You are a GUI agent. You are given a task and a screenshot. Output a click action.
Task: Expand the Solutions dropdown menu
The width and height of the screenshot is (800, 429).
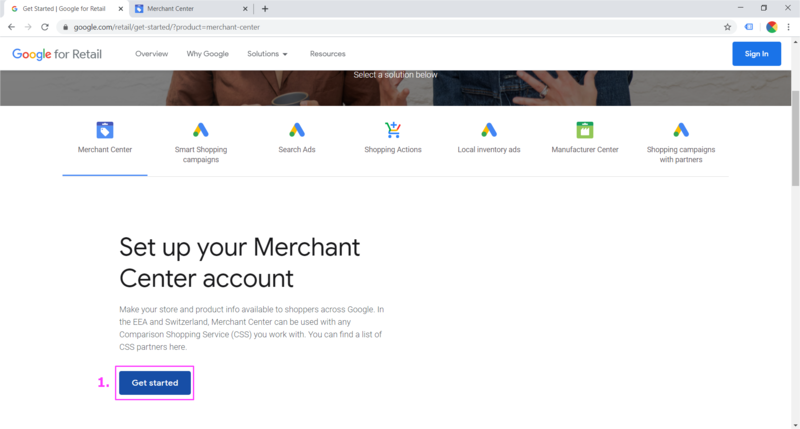pos(267,54)
